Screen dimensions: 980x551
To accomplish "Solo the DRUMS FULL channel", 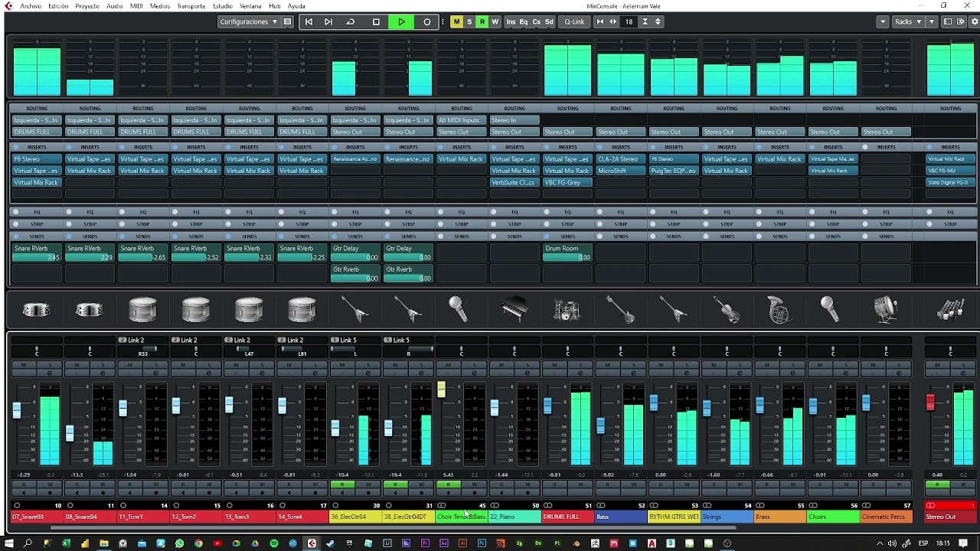I will (580, 365).
